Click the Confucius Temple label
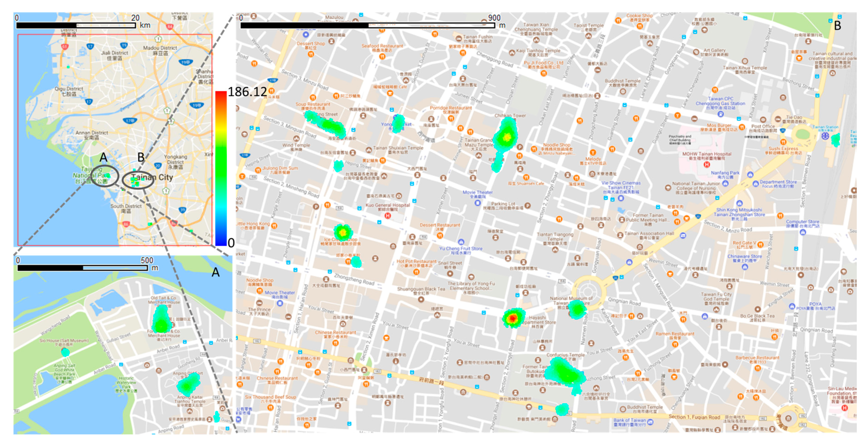This screenshot has height=443, width=868. 565,355
